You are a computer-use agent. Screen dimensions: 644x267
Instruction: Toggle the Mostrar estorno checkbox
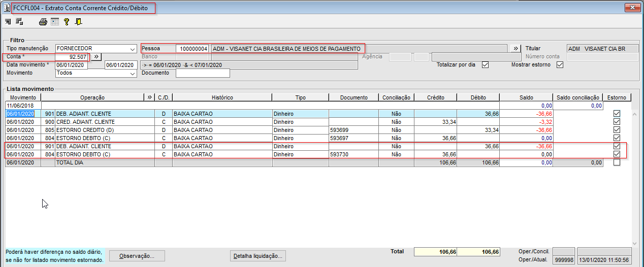560,65
